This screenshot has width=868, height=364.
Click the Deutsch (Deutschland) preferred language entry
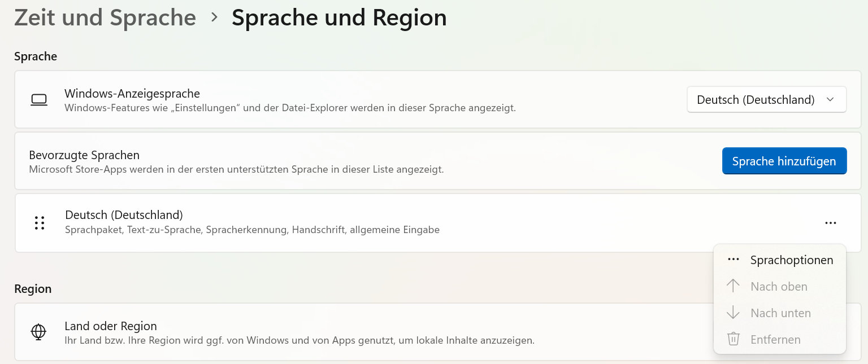coord(124,215)
